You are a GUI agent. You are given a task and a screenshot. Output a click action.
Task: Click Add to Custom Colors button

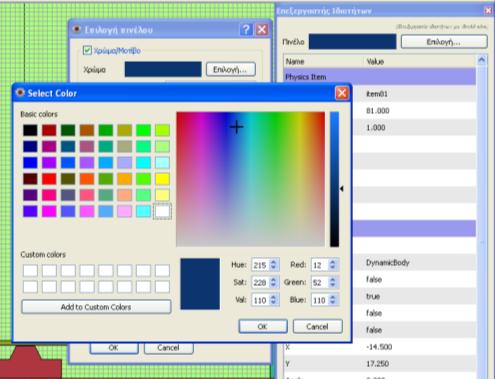96,307
